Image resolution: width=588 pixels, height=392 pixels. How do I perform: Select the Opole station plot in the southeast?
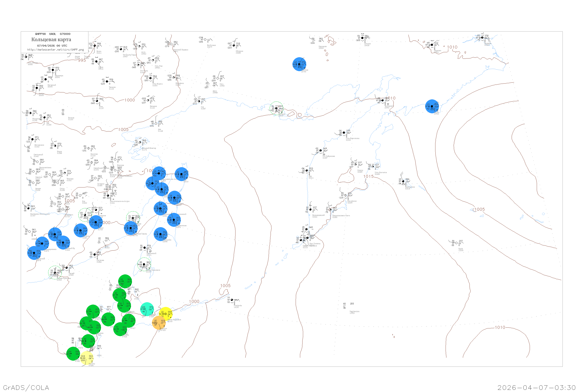pos(456,243)
